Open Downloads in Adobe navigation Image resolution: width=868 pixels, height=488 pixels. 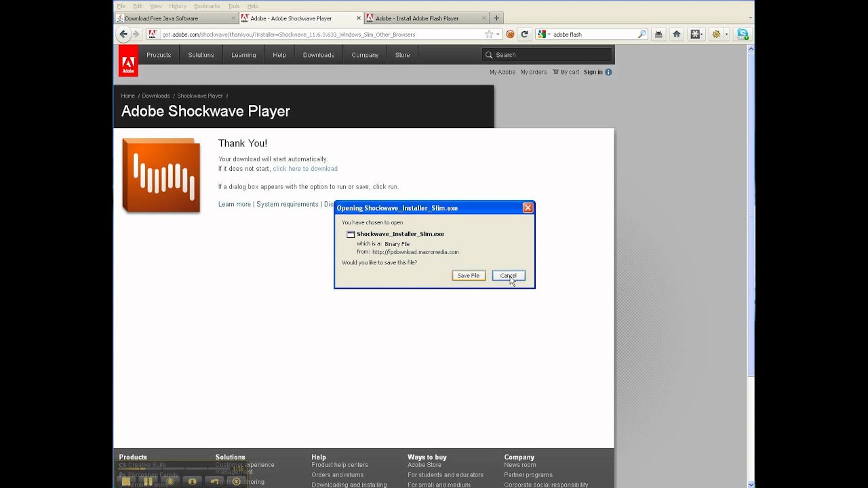[319, 55]
